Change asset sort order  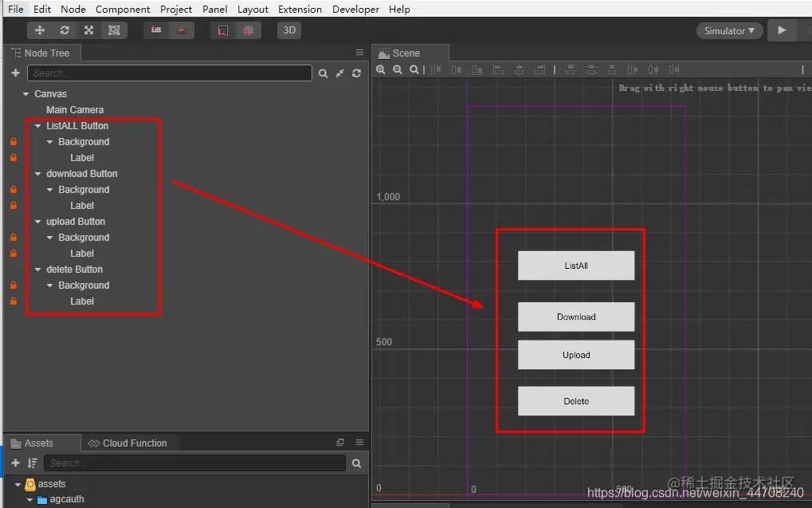point(32,463)
